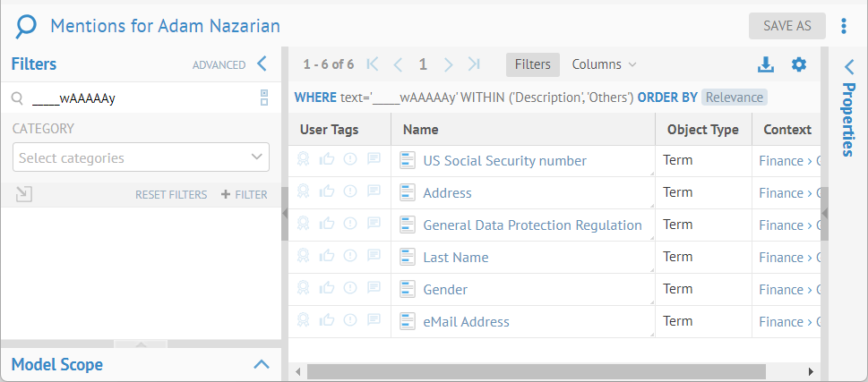Toggle the Filters button in results toolbar
The height and width of the screenshot is (382, 868).
(532, 64)
